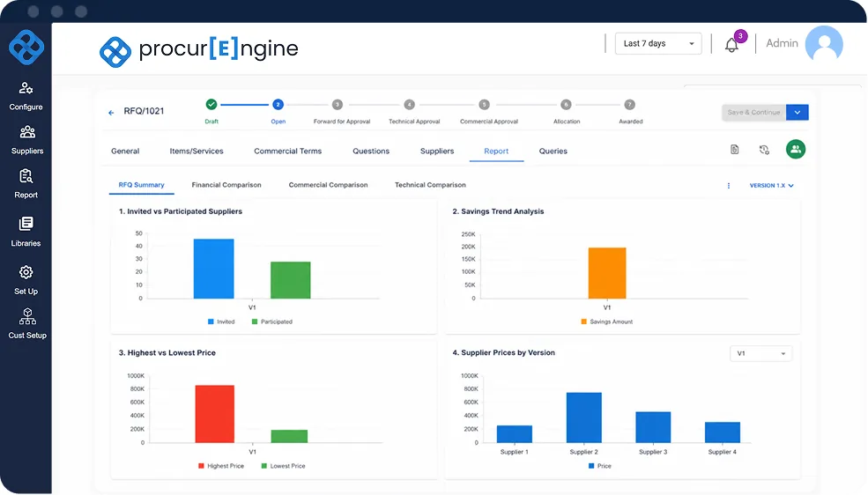Click heading '2. Savings Trend Analysis'
This screenshot has height=495, width=868.
tap(498, 211)
